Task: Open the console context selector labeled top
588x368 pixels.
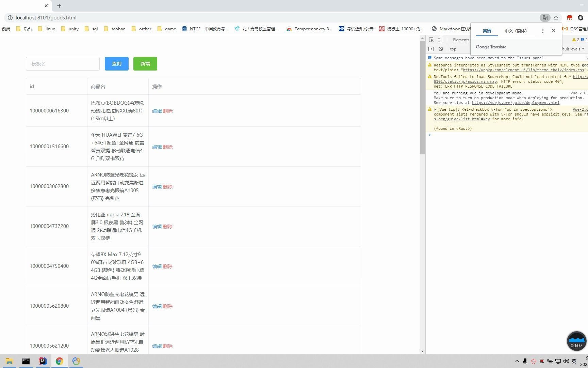Action: [453, 49]
